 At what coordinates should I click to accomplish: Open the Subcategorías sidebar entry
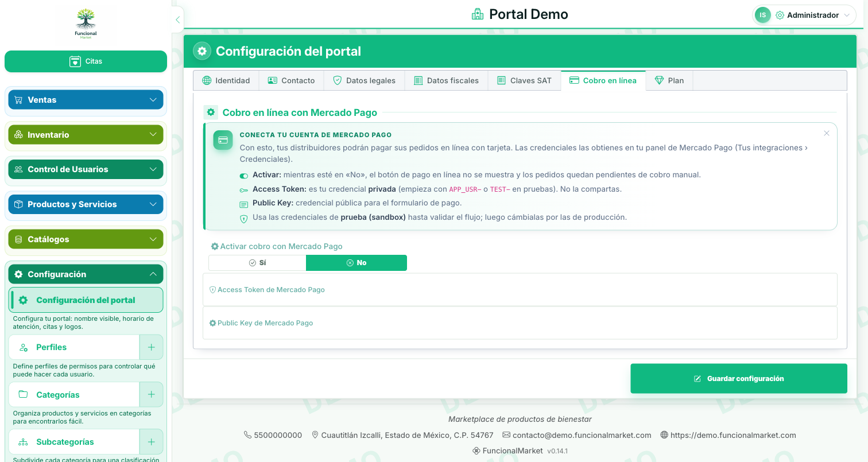74,442
